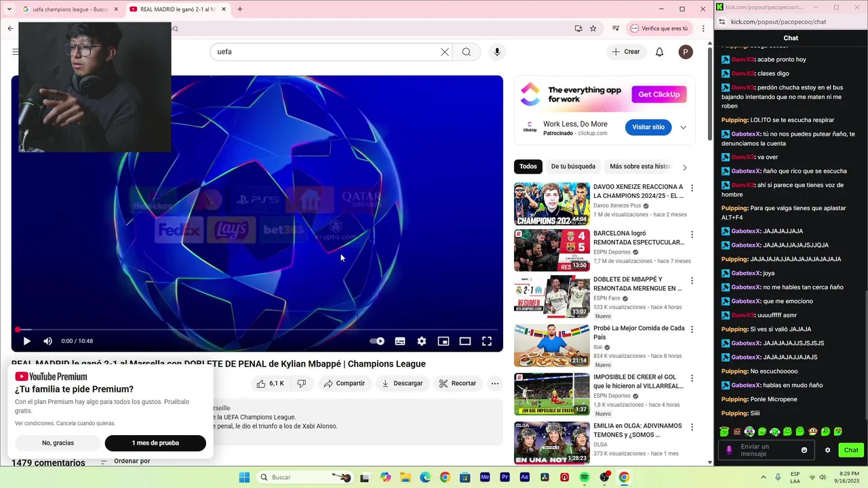Toggle the autoplay switch in player
Screen dimensions: 868x488
click(377, 341)
